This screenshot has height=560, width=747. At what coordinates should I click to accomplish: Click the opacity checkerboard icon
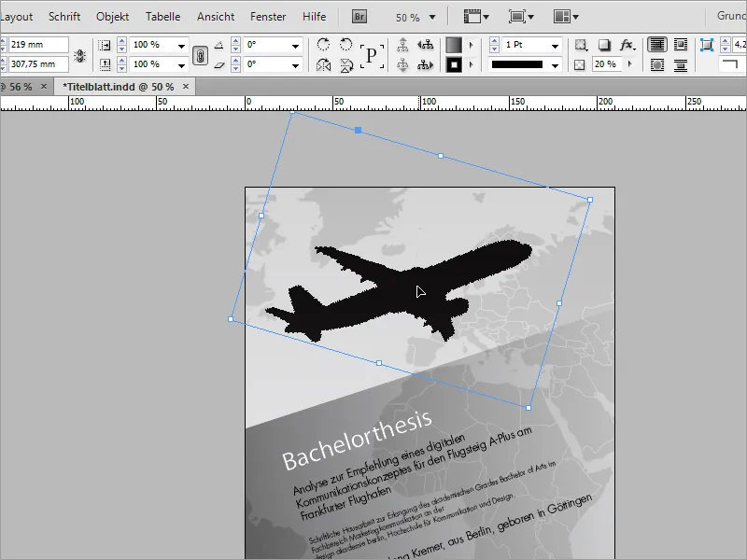pos(579,64)
